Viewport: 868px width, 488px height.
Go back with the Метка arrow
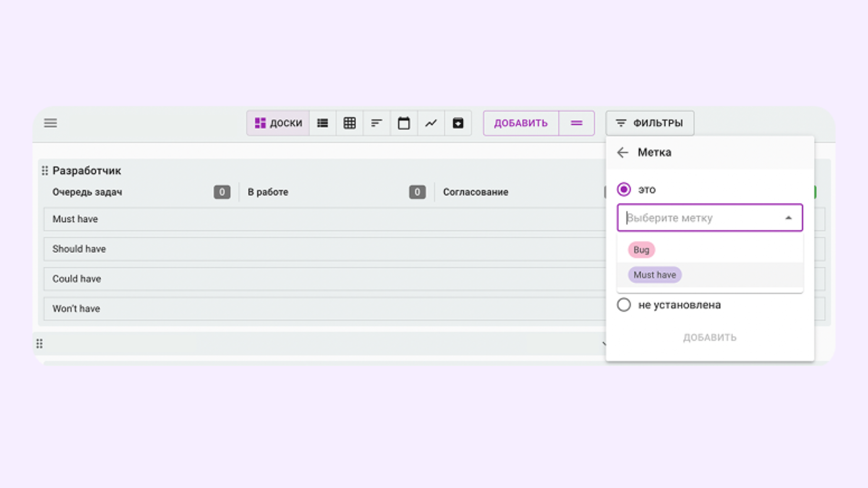click(x=622, y=152)
